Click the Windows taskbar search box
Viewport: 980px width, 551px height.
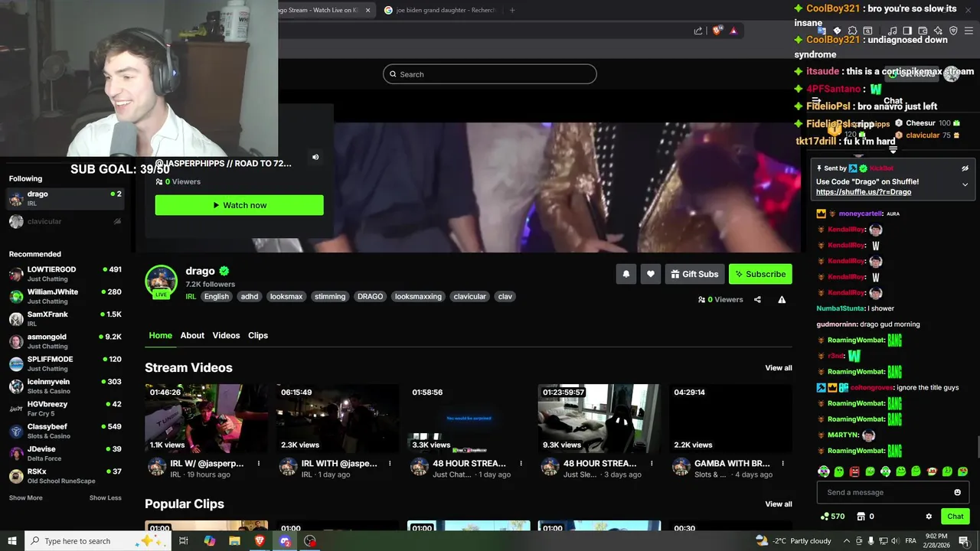[97, 541]
